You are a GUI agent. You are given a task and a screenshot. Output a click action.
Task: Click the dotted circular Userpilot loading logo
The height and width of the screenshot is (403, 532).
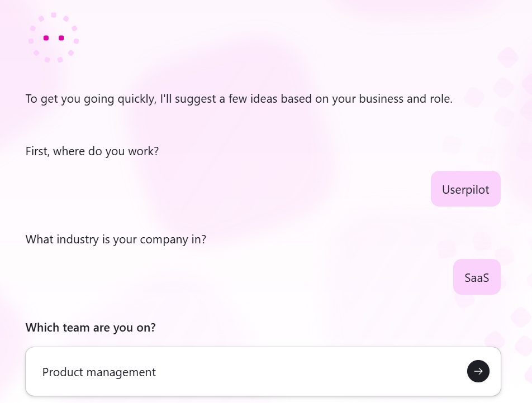[x=53, y=37]
